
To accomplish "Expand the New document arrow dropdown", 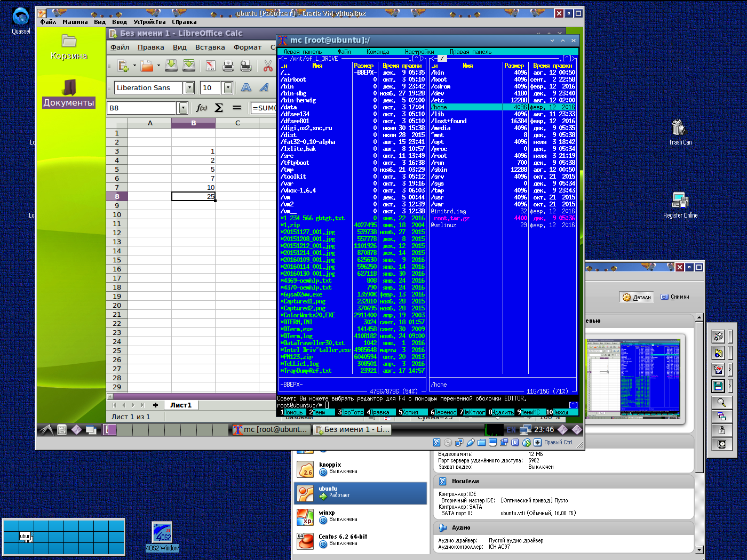I will (x=134, y=66).
